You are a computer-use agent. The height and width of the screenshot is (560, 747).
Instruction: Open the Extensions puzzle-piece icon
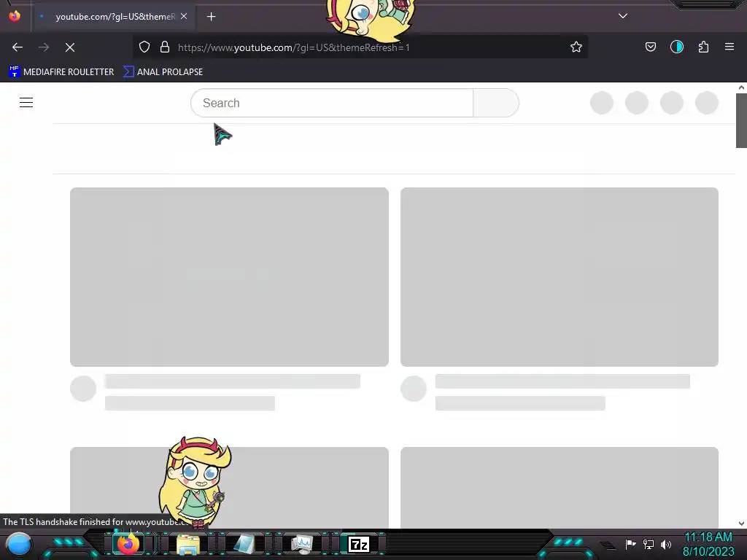pyautogui.click(x=703, y=47)
